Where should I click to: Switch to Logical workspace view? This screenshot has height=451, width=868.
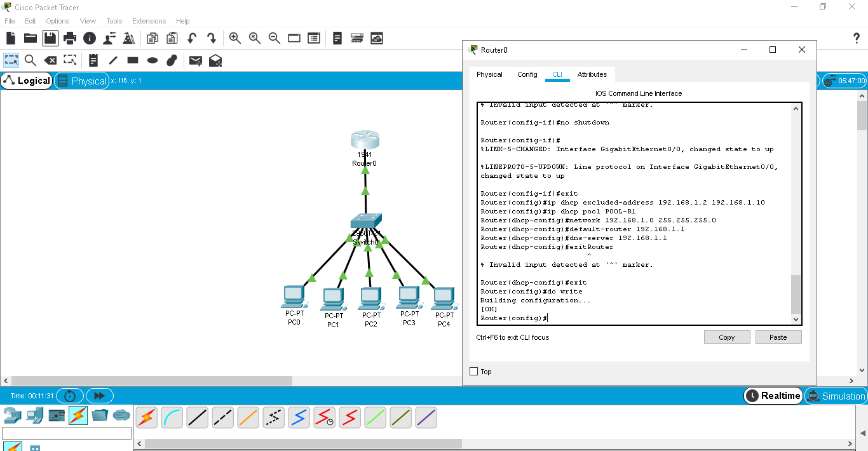26,81
